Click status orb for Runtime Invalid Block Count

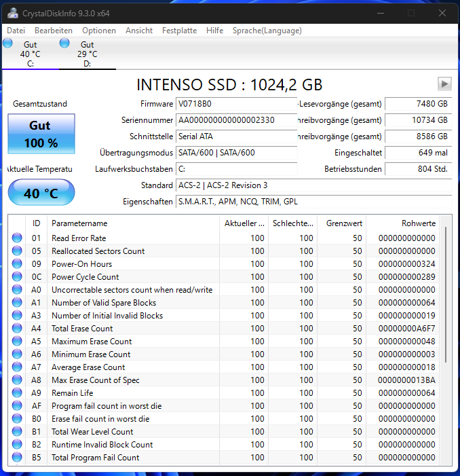pos(17,444)
